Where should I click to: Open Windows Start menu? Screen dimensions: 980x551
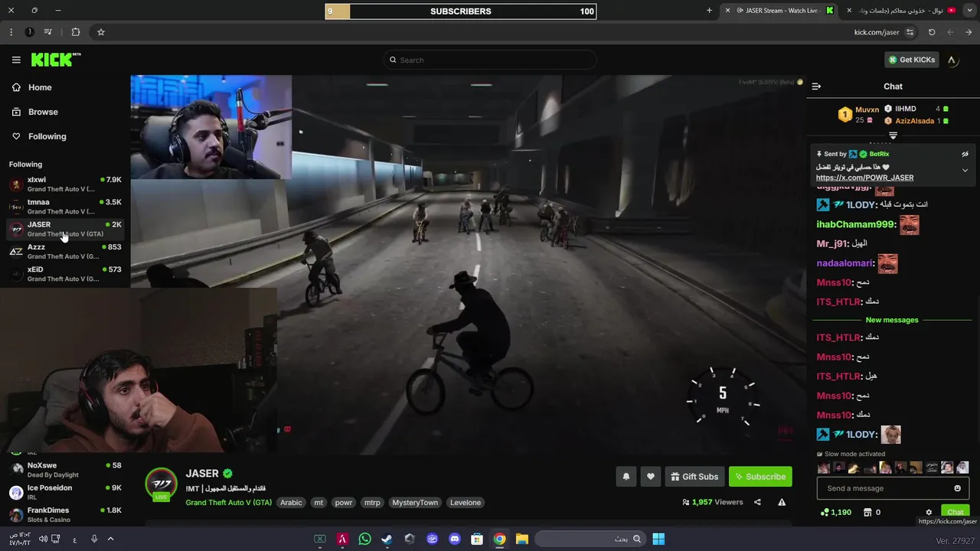(658, 539)
